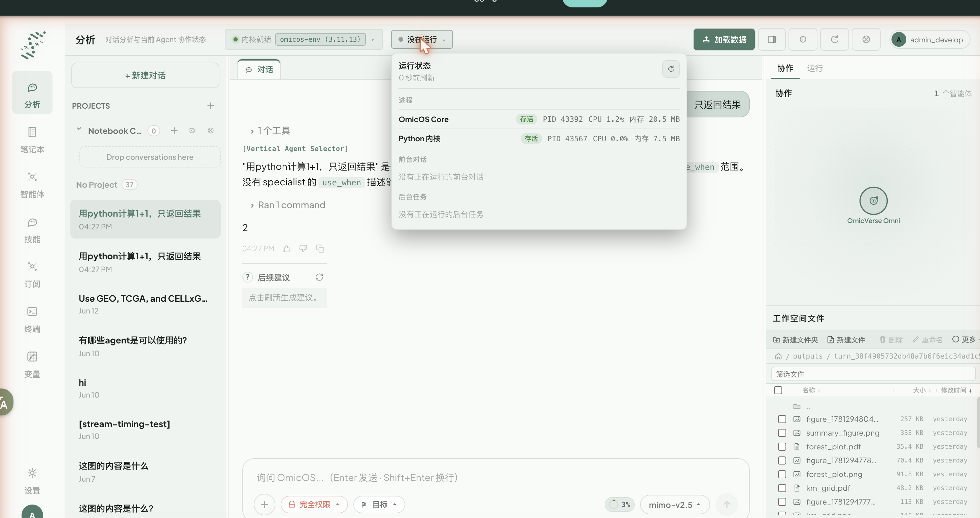Open the 完全权限 permission dropdown
The image size is (980, 518).
(314, 504)
